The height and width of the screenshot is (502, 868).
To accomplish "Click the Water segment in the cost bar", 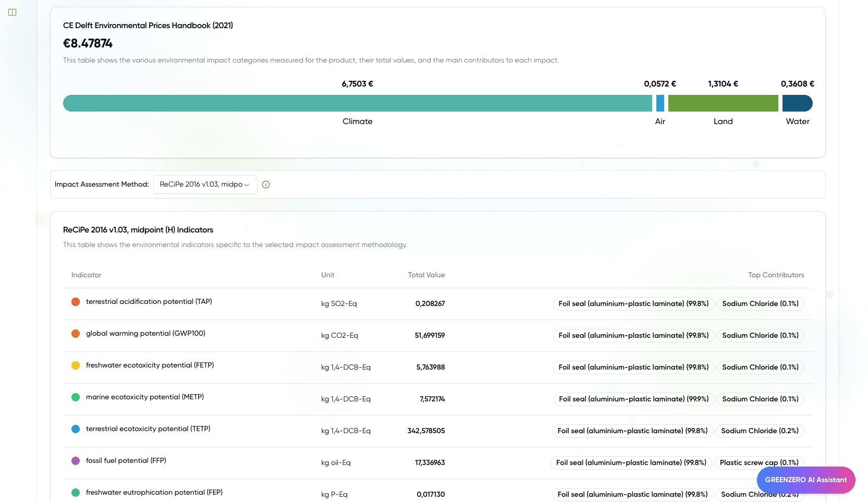I will click(797, 103).
